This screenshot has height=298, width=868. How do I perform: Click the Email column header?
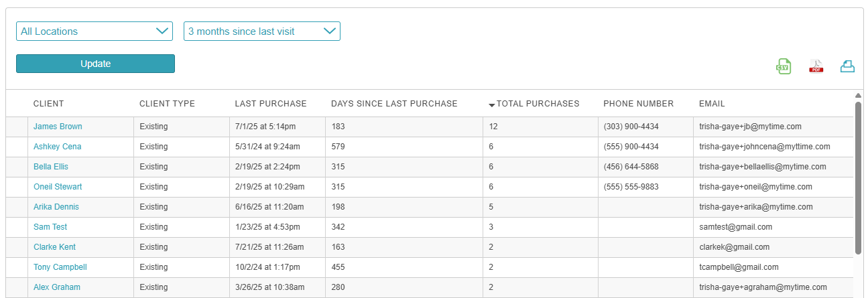point(712,104)
